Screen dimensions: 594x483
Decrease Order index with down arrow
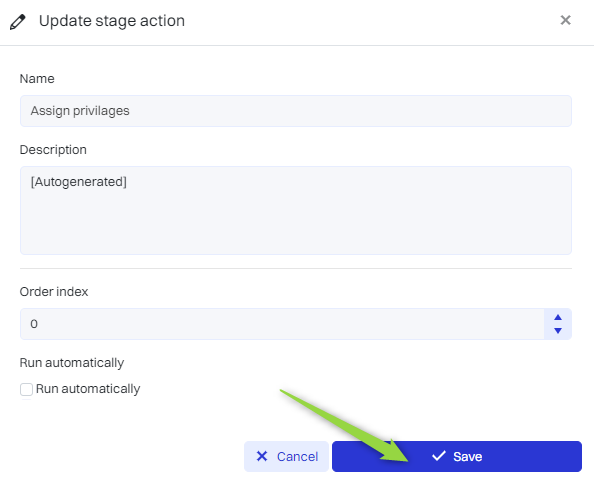pos(558,331)
